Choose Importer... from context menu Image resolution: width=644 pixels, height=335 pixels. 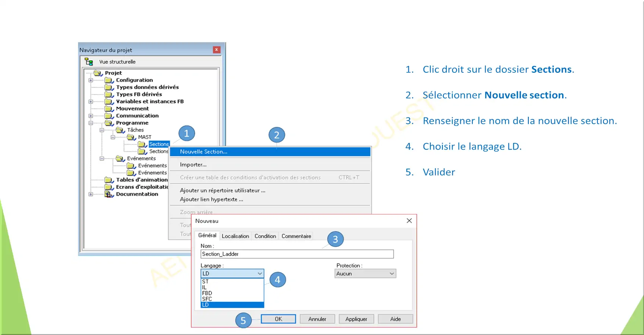(x=270, y=164)
